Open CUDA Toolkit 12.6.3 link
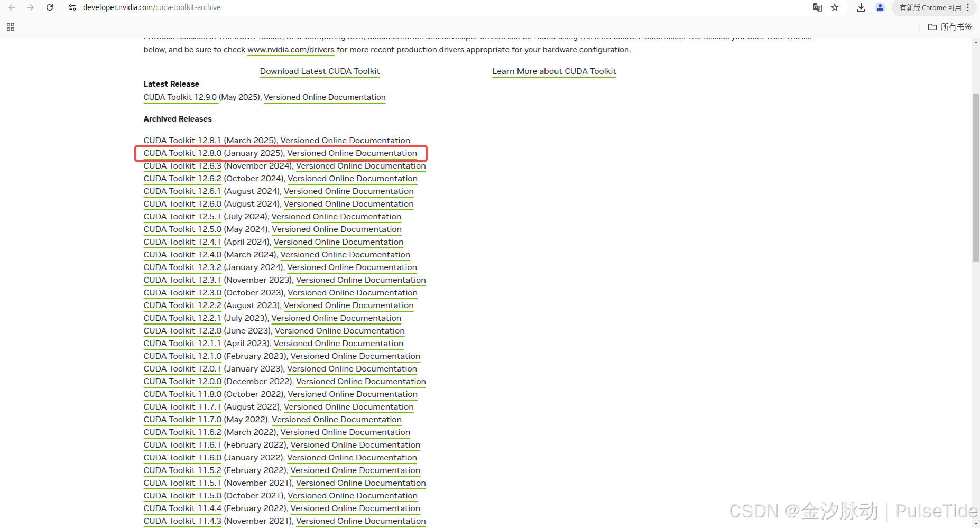Screen dimensions: 980x528 pos(182,166)
